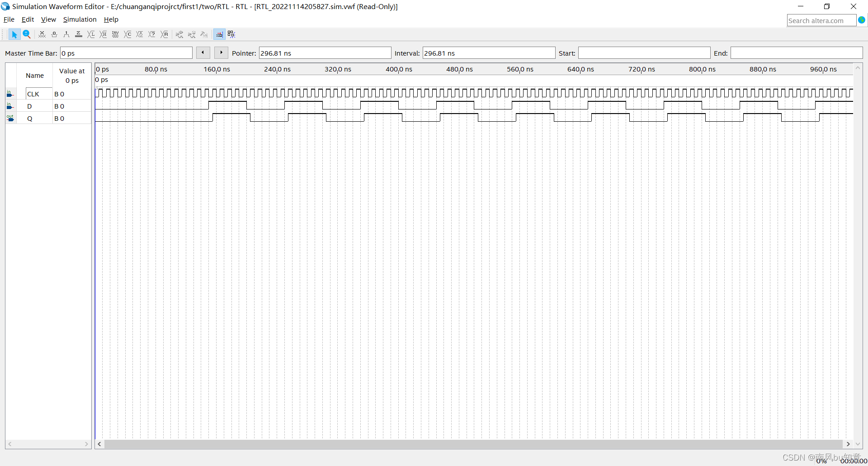
Task: Select the arrow Selection tool
Action: tap(14, 34)
